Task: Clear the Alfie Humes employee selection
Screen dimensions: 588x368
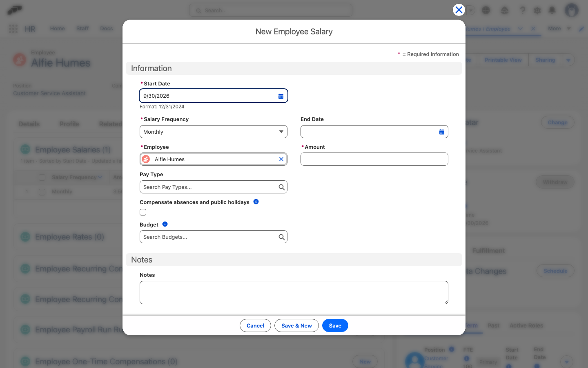Action: click(x=281, y=159)
